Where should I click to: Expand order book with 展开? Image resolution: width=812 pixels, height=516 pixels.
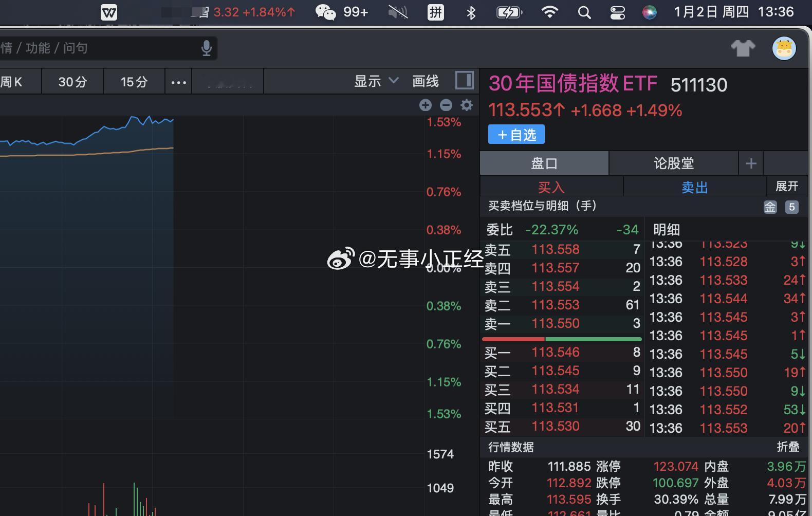[787, 186]
